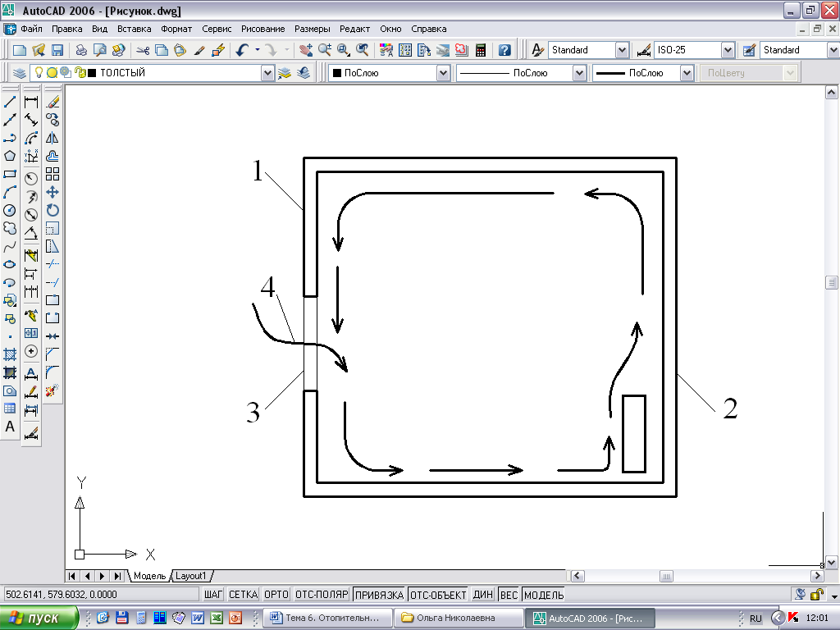This screenshot has width=840, height=630.
Task: Expand the undo history arrow
Action: 258,50
